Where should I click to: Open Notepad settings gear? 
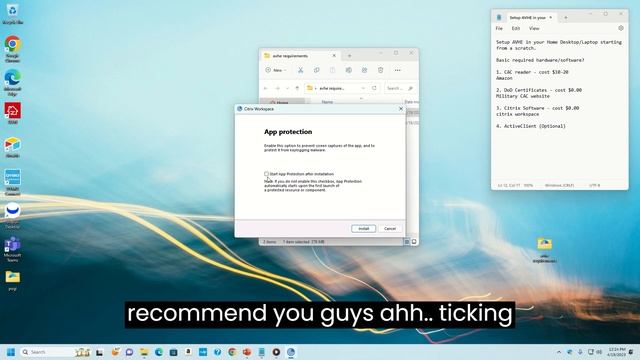pyautogui.click(x=621, y=28)
